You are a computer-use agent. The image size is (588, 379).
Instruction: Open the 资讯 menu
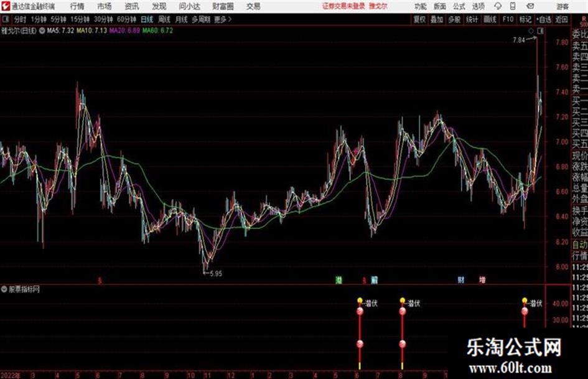click(x=132, y=6)
